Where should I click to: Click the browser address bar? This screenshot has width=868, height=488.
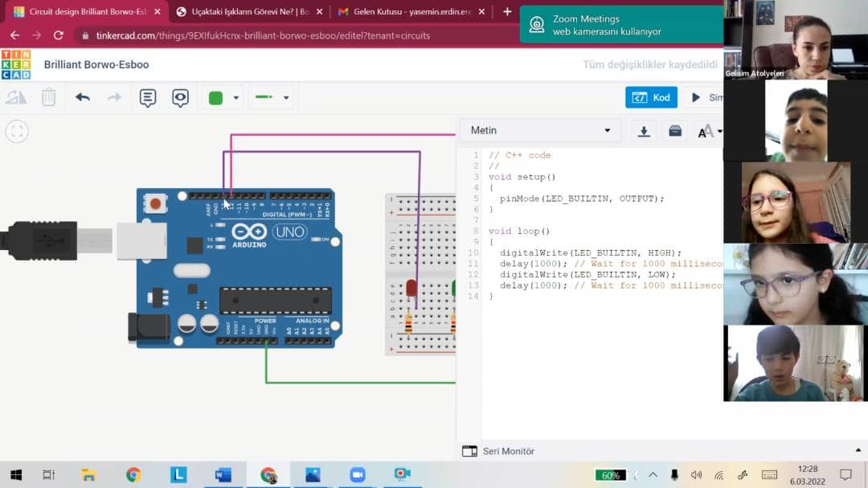(321, 35)
